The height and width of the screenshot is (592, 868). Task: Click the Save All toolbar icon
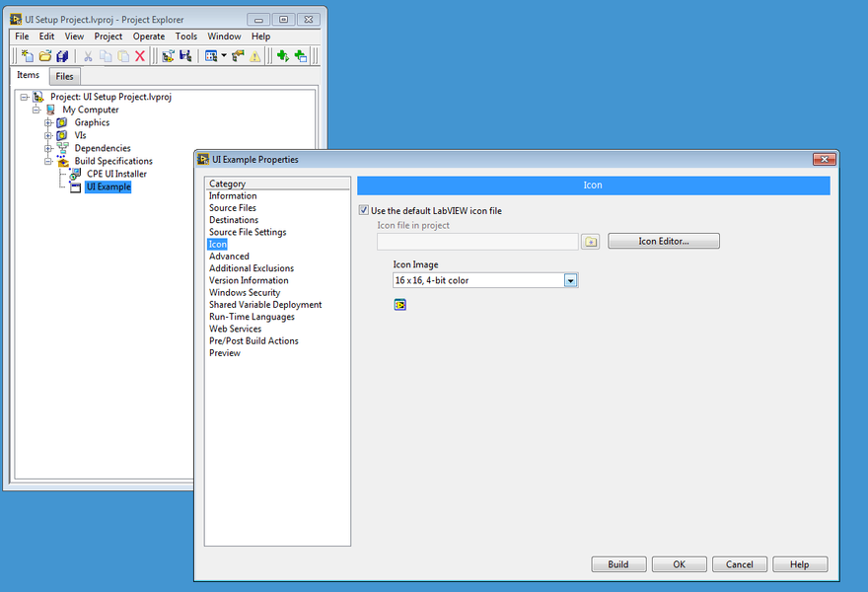(62, 56)
